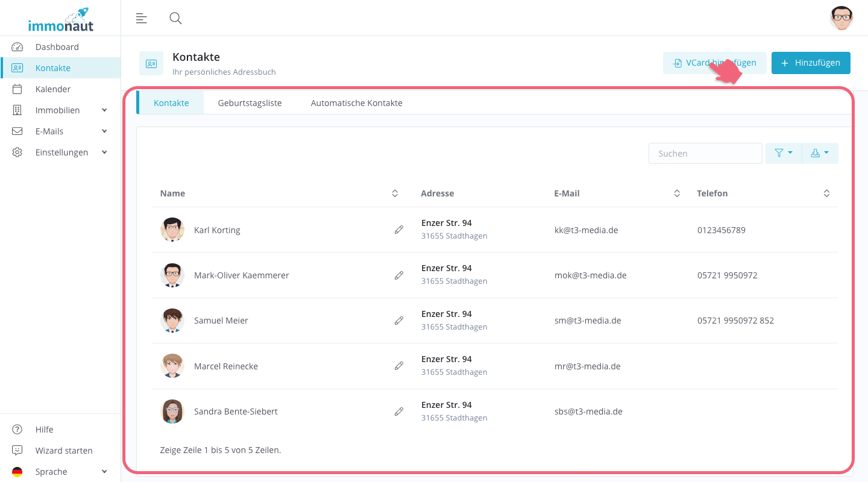868x482 pixels.
Task: Click the pencil edit icon for Karl Korting
Action: coord(398,230)
